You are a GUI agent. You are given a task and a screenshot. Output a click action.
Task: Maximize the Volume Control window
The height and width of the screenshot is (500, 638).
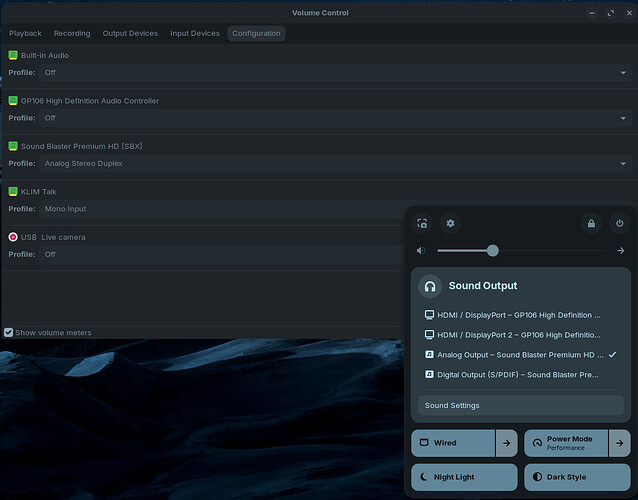(611, 13)
